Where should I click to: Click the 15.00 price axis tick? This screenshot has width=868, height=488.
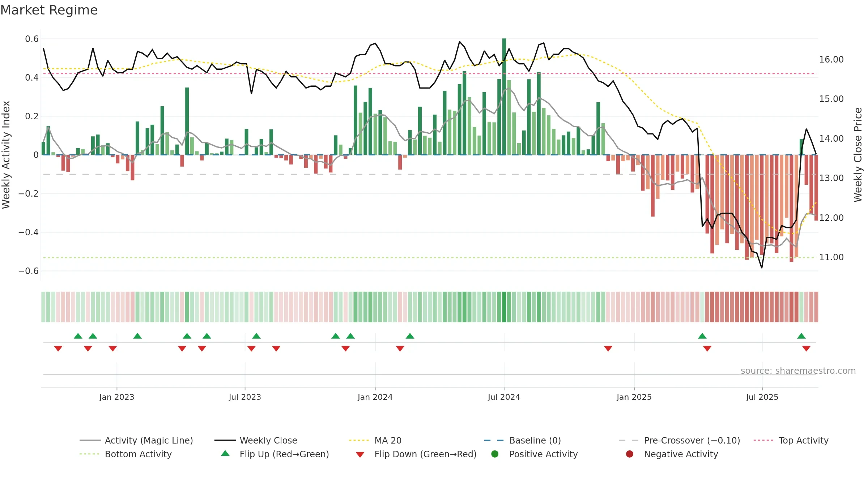pos(831,99)
